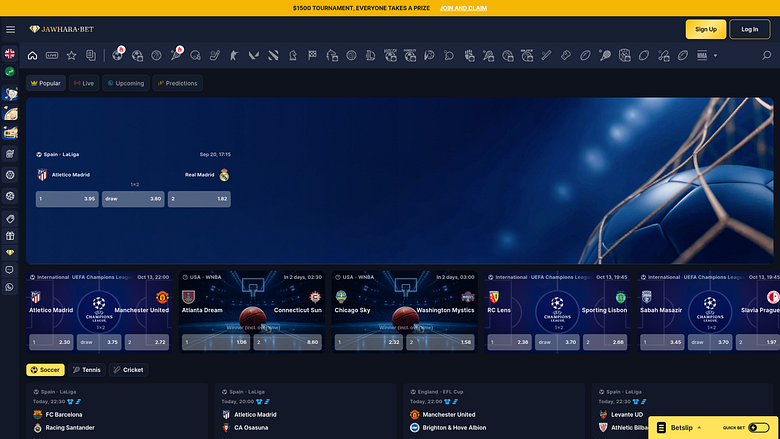The image size is (780, 439).
Task: Select the Counter-Strike soldier icon
Action: pyautogui.click(x=234, y=55)
